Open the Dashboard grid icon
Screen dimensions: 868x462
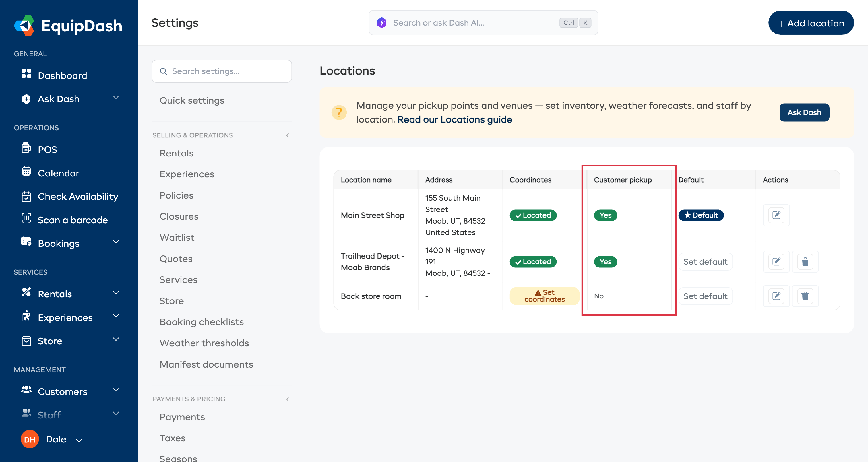26,74
